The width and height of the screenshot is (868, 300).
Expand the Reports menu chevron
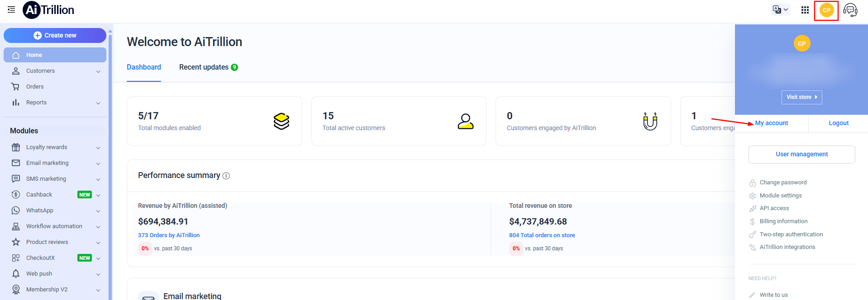tap(98, 103)
